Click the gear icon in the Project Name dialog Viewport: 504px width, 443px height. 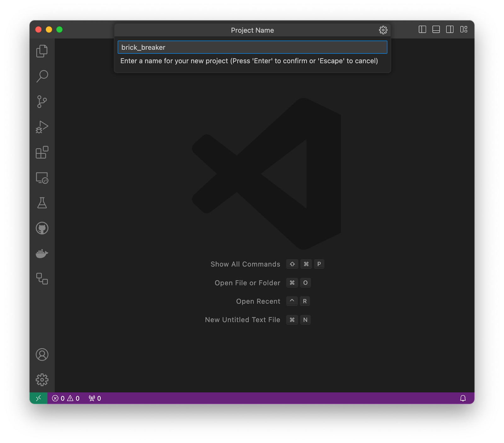pyautogui.click(x=383, y=30)
